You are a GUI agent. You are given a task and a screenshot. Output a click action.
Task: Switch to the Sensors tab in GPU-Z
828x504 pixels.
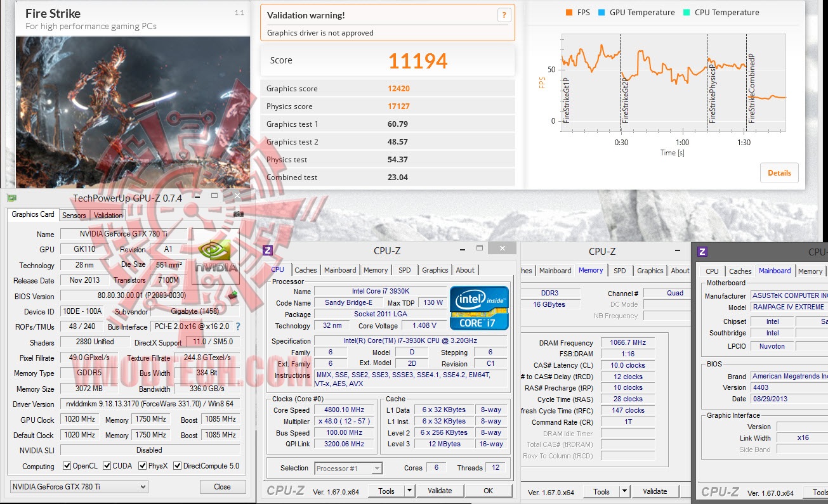(74, 216)
